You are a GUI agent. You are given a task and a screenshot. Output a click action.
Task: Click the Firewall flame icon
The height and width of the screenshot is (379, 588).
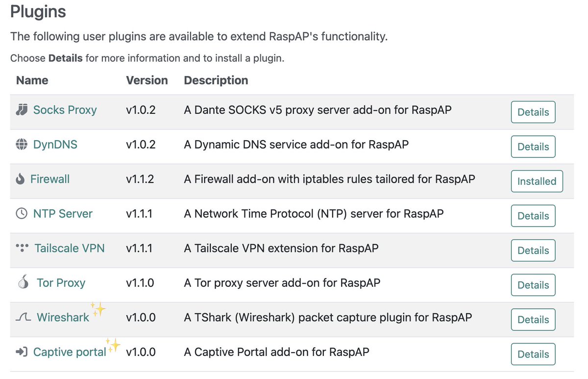pos(20,179)
